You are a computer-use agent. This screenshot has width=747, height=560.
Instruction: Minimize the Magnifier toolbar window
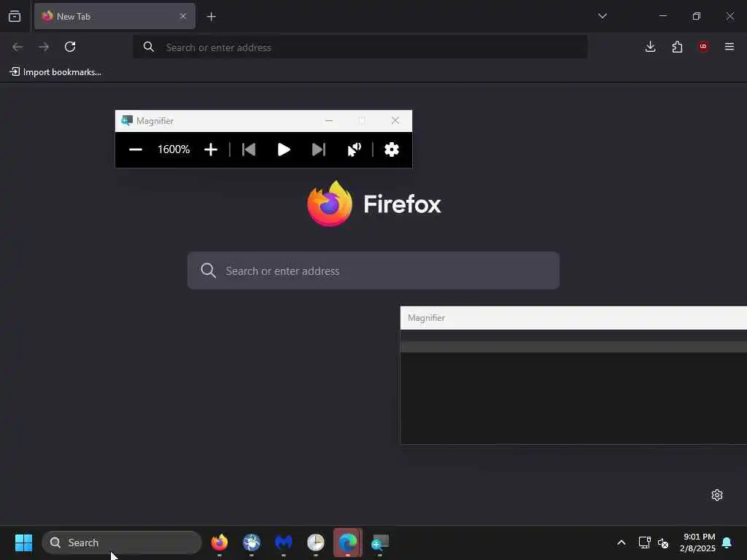tap(329, 120)
